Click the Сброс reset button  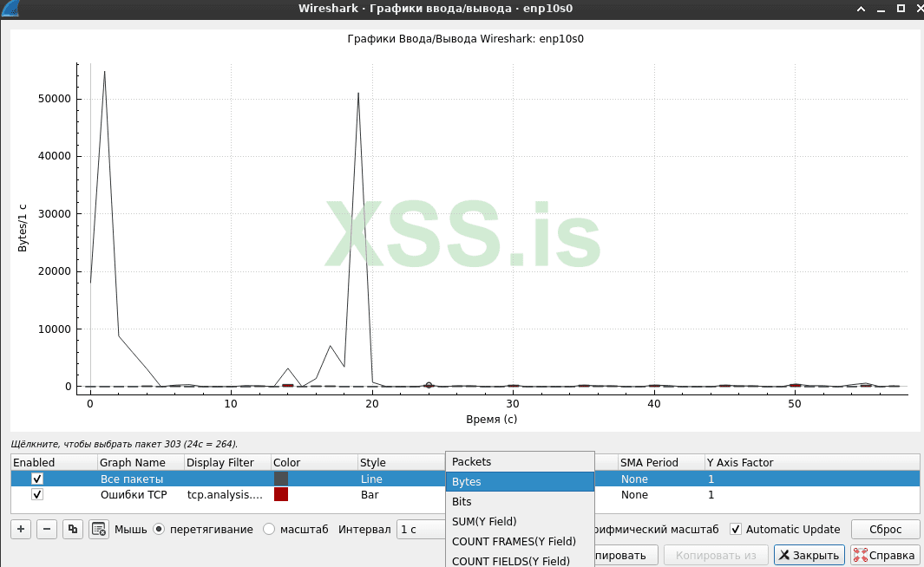[x=885, y=530]
